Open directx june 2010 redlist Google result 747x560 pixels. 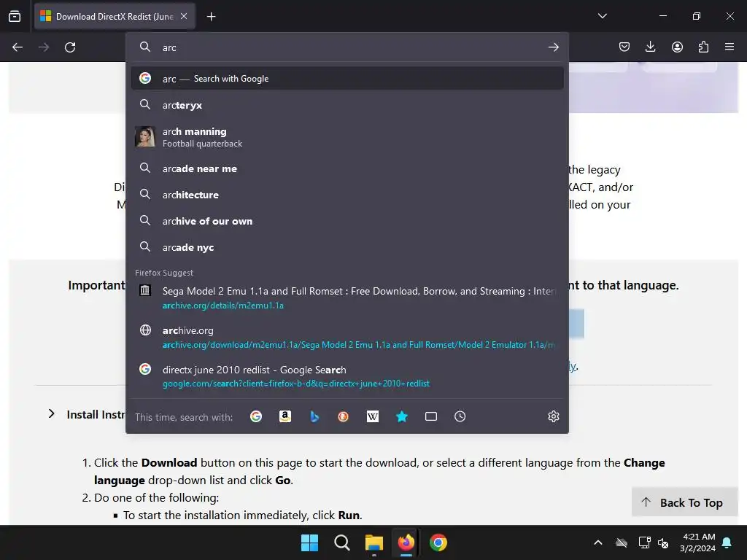point(347,376)
